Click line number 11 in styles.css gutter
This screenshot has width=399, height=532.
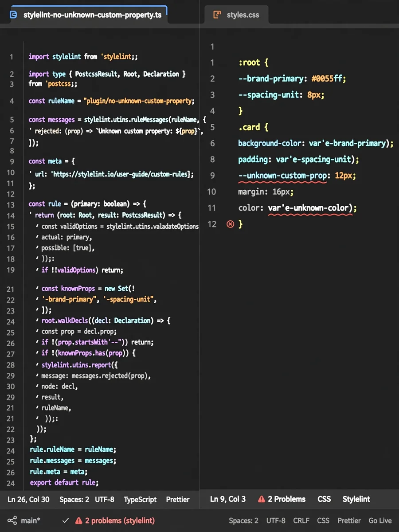click(212, 208)
